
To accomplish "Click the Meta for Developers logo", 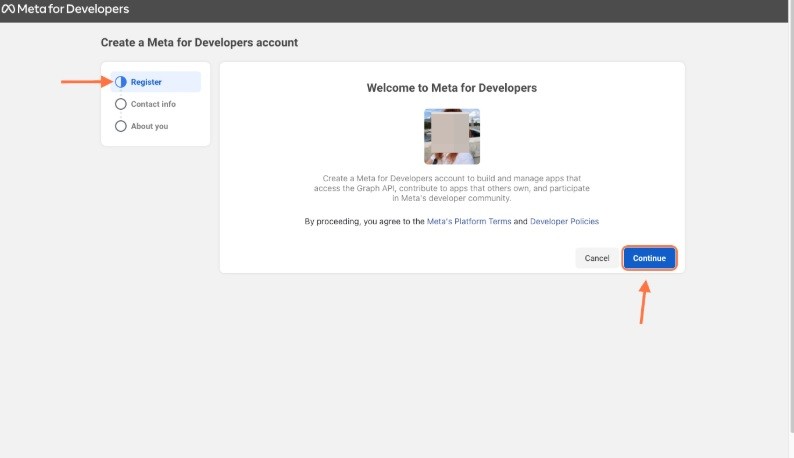I will coord(65,9).
